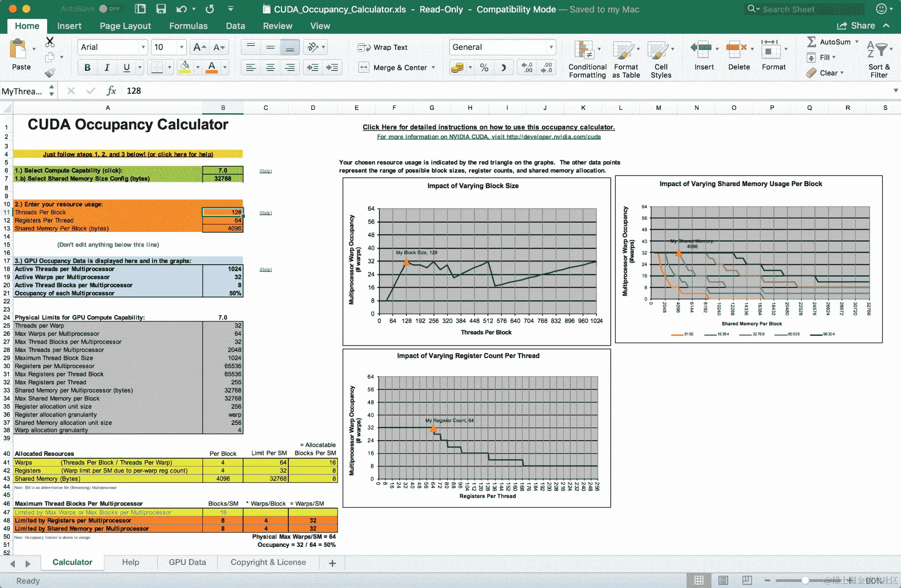Expand the General number format dropdown

coord(551,47)
